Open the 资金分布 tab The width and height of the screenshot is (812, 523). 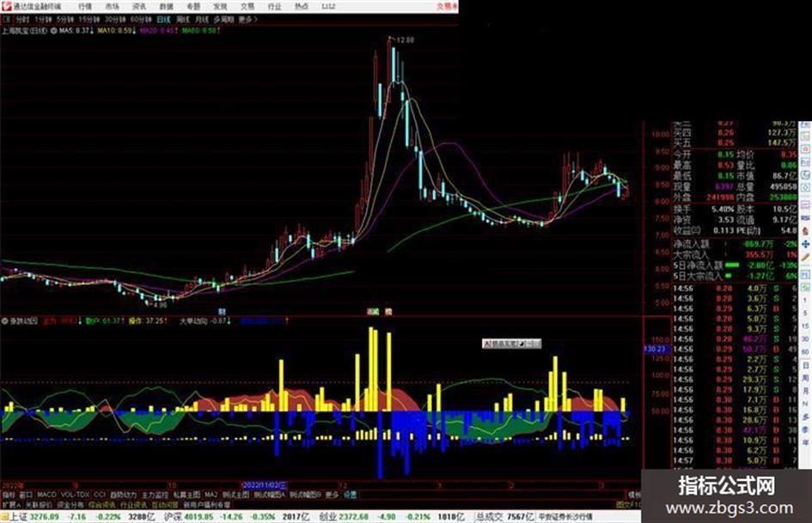point(70,504)
